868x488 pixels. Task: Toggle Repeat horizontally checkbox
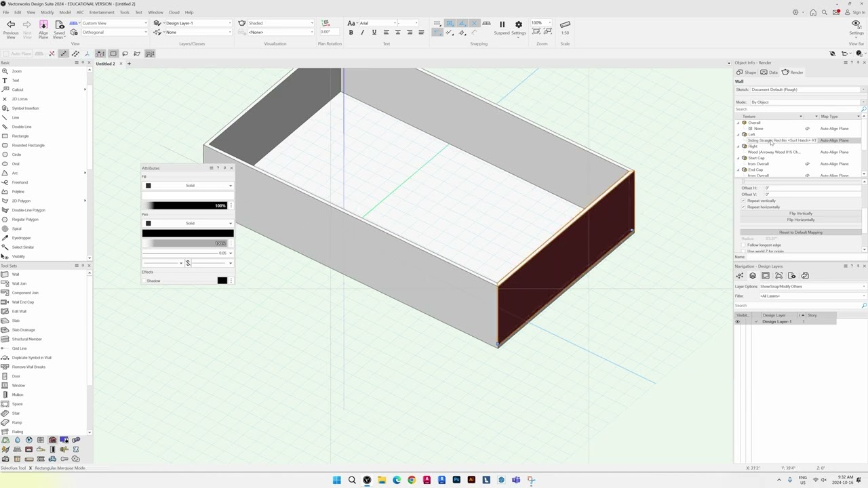tap(743, 207)
